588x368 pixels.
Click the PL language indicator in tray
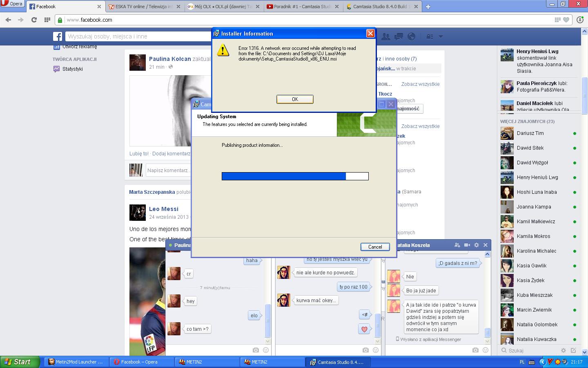[522, 362]
